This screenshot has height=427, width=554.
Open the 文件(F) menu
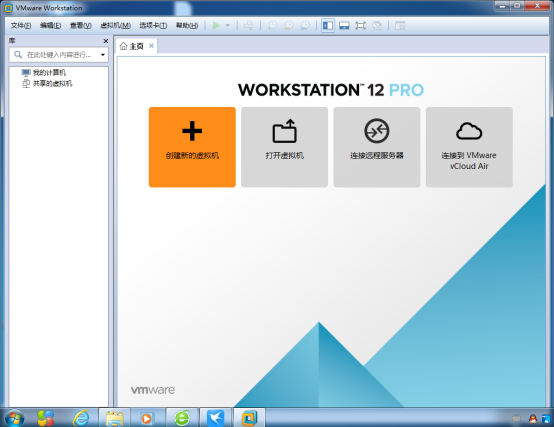pos(21,25)
